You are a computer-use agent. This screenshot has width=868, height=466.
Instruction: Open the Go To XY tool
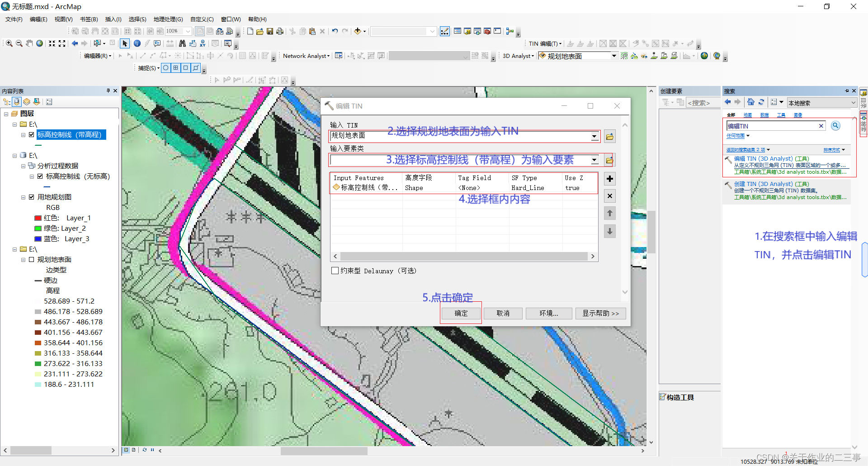203,43
